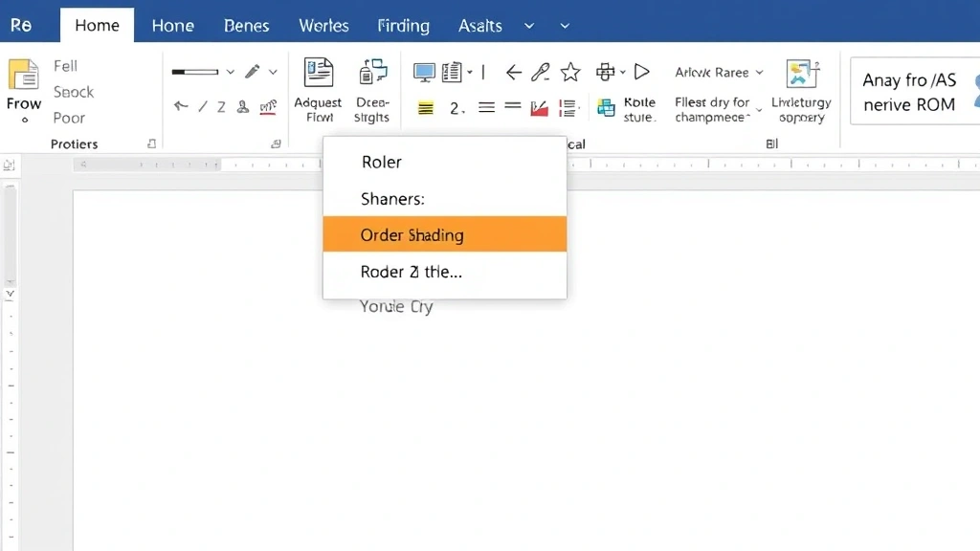This screenshot has width=980, height=551.
Task: Click the Sbock option in Protiers group
Action: point(74,92)
